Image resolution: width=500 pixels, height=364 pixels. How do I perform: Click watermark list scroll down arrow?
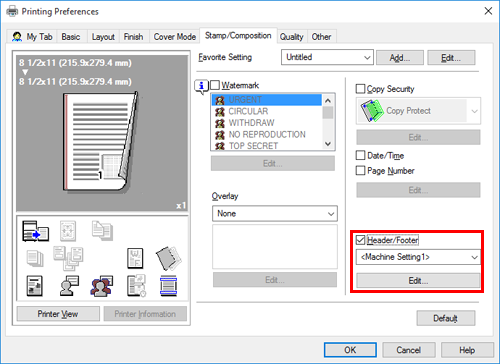click(328, 144)
